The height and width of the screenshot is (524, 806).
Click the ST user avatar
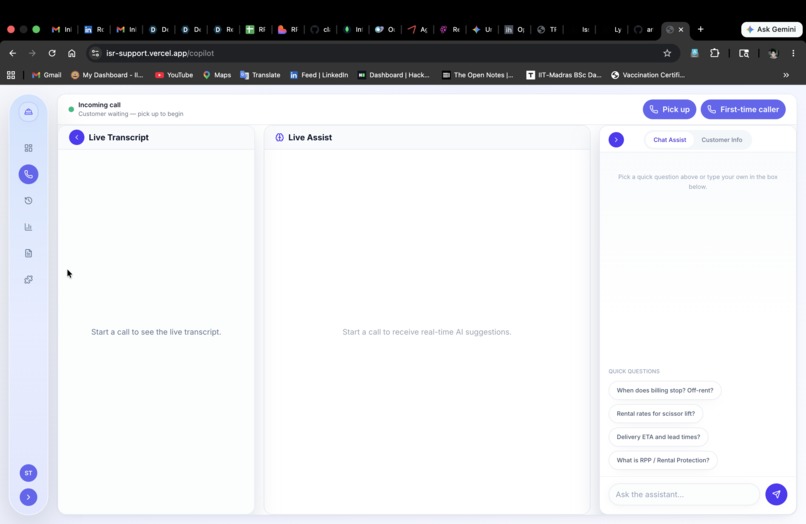[28, 473]
